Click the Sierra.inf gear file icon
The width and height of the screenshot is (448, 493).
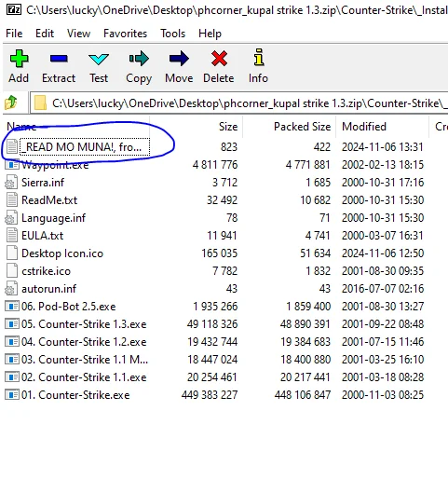point(11,183)
